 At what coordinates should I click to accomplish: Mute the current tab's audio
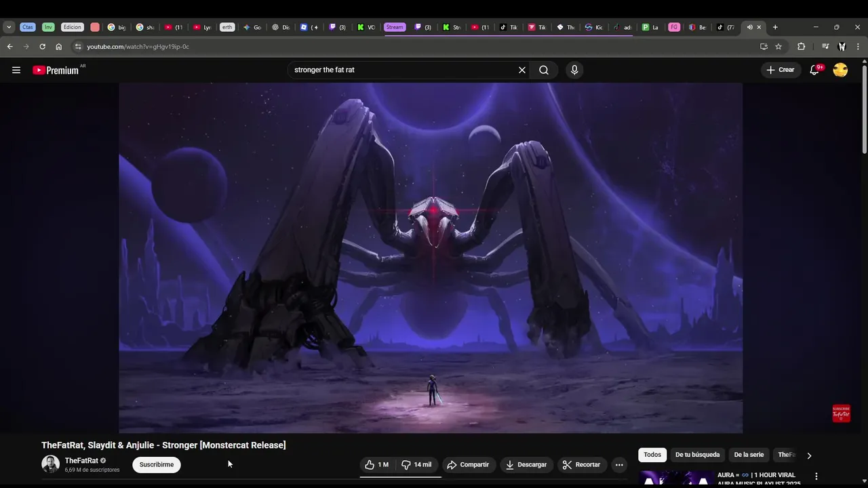click(x=749, y=27)
